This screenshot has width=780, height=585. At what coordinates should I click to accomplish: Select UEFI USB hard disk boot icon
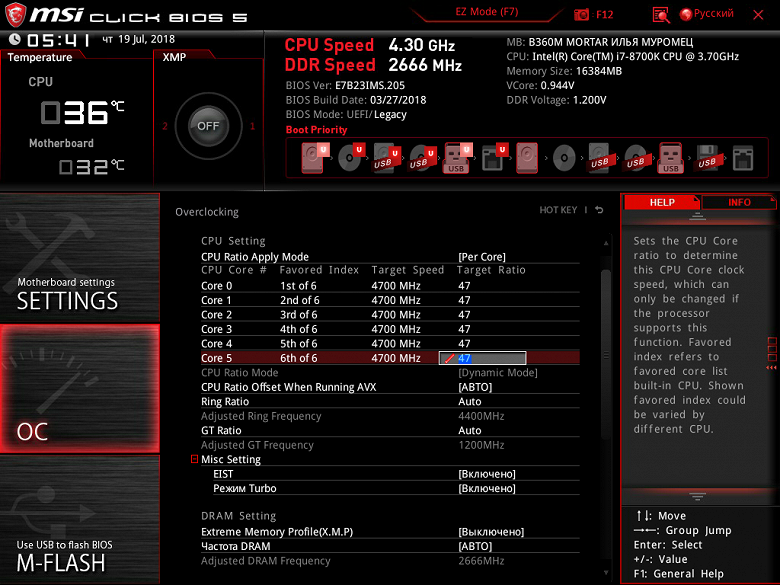[x=387, y=158]
